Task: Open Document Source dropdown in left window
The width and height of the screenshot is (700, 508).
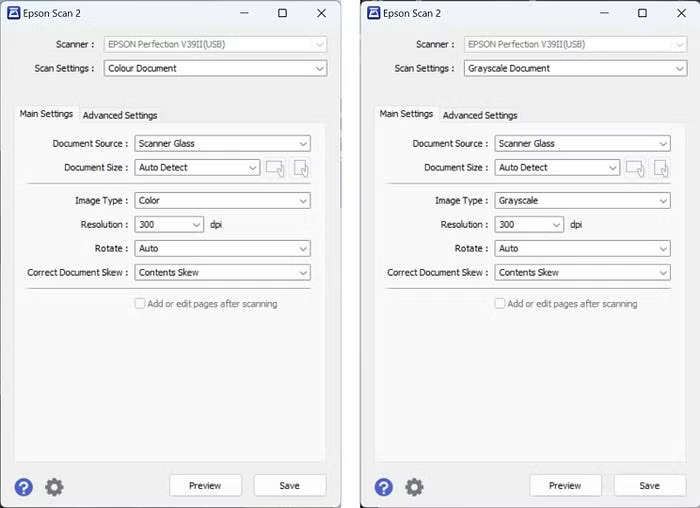Action: point(222,144)
